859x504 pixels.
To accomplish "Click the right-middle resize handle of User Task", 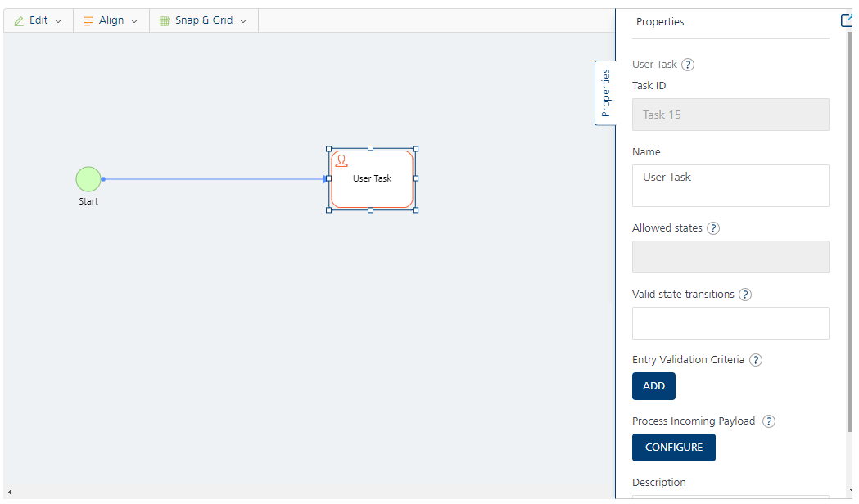I will click(x=416, y=178).
